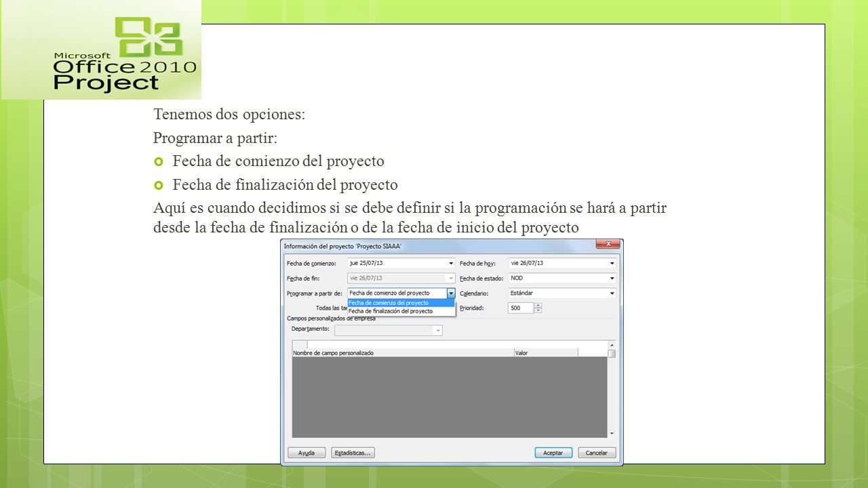Click the Programar a partir de dropdown arrow
Viewport: 868px width, 488px height.
(x=451, y=293)
